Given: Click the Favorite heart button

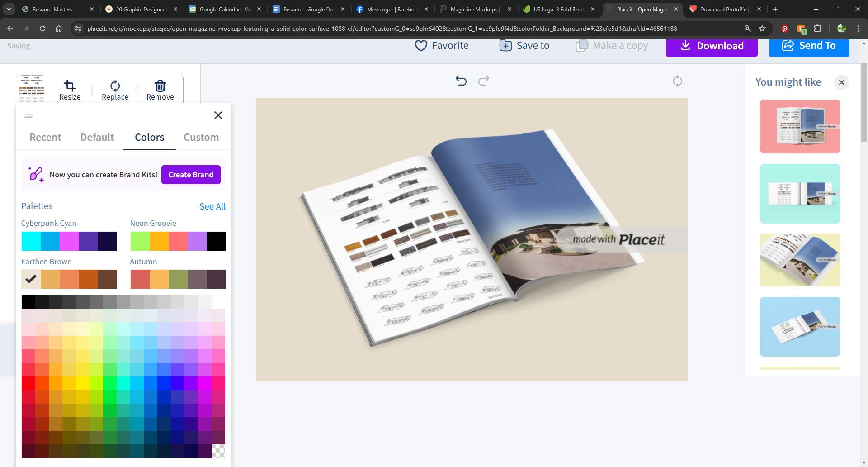Looking at the screenshot, I should (x=442, y=46).
